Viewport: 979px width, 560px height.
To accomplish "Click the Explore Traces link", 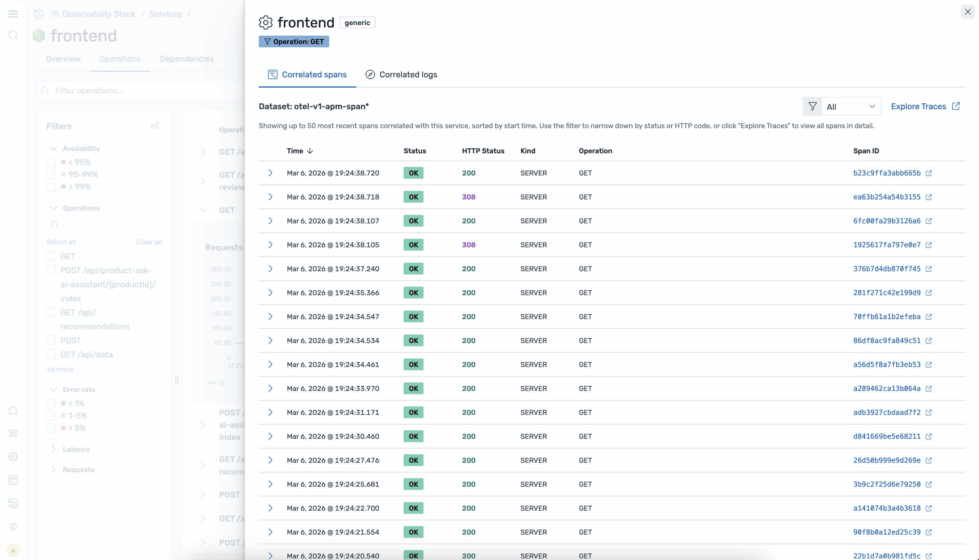I will 919,106.
